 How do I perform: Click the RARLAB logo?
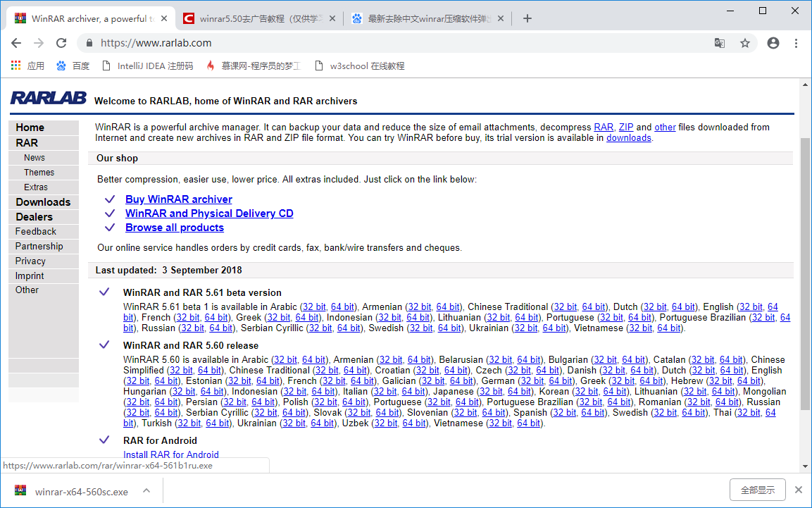(x=48, y=98)
